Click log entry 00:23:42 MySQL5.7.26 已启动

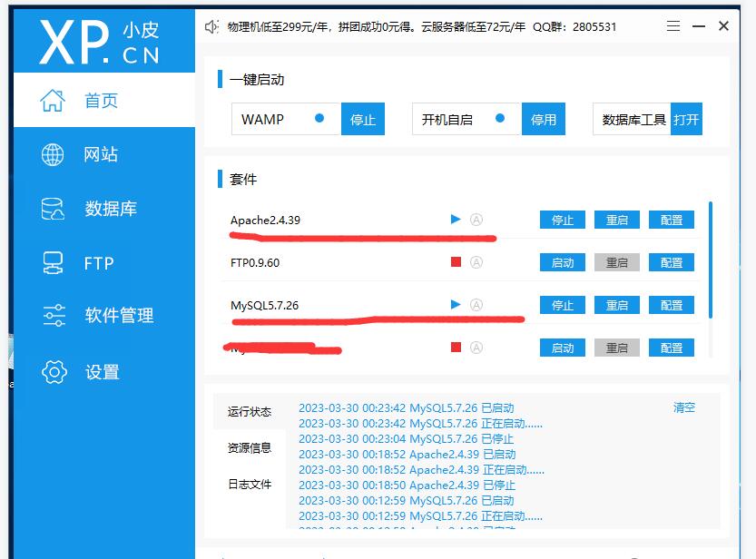(407, 408)
